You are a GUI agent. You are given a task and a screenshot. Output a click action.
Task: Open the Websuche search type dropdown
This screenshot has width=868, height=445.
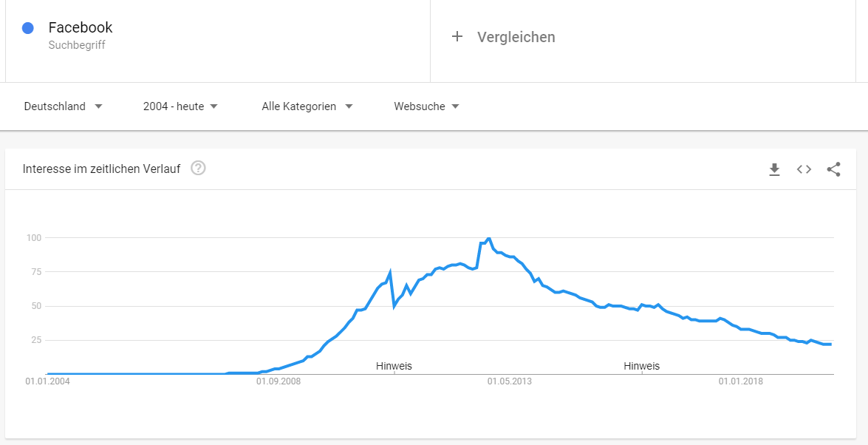[426, 106]
